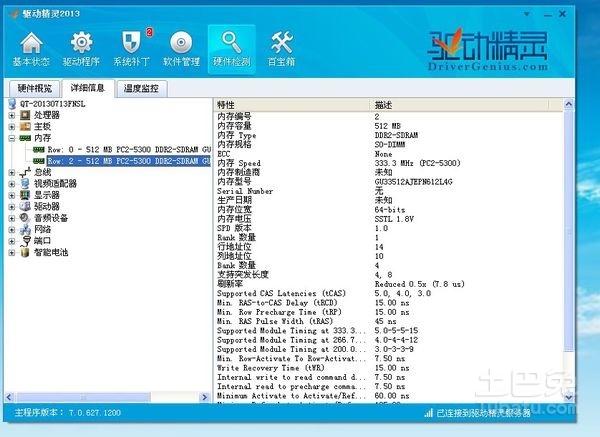Select the 智能电池 tree label
The height and width of the screenshot is (437, 600).
point(51,252)
